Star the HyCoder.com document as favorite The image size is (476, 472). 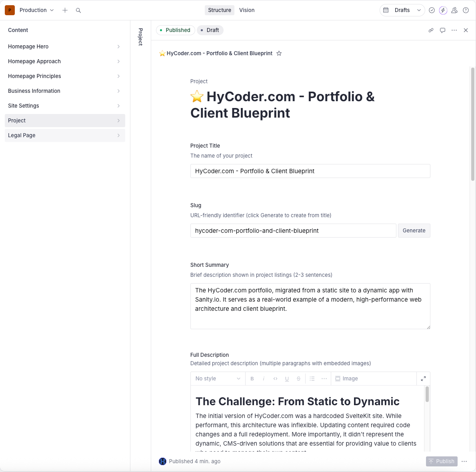click(x=279, y=53)
